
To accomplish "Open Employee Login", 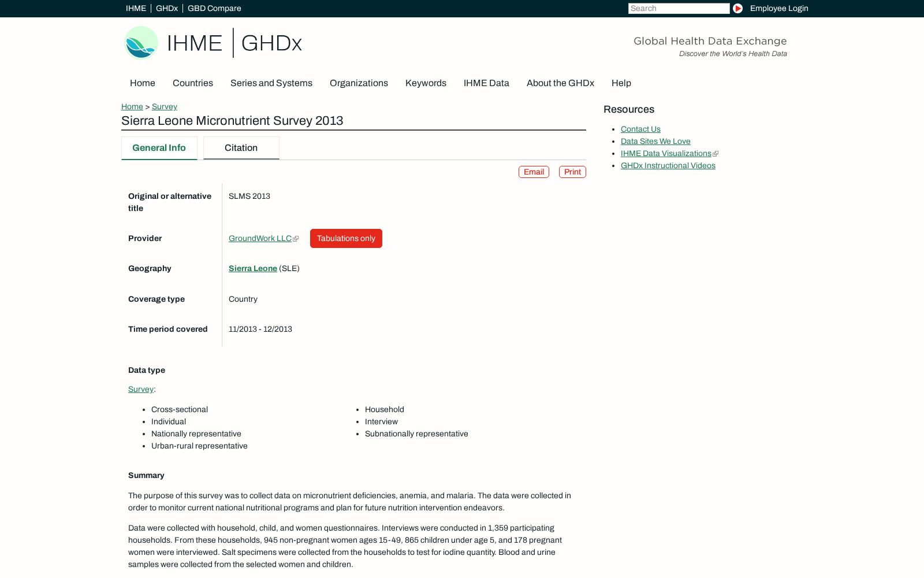I will [x=779, y=8].
